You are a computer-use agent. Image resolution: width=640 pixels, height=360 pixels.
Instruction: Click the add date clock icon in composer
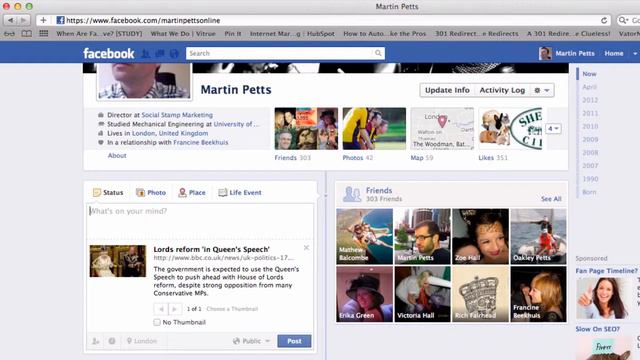coord(112,341)
